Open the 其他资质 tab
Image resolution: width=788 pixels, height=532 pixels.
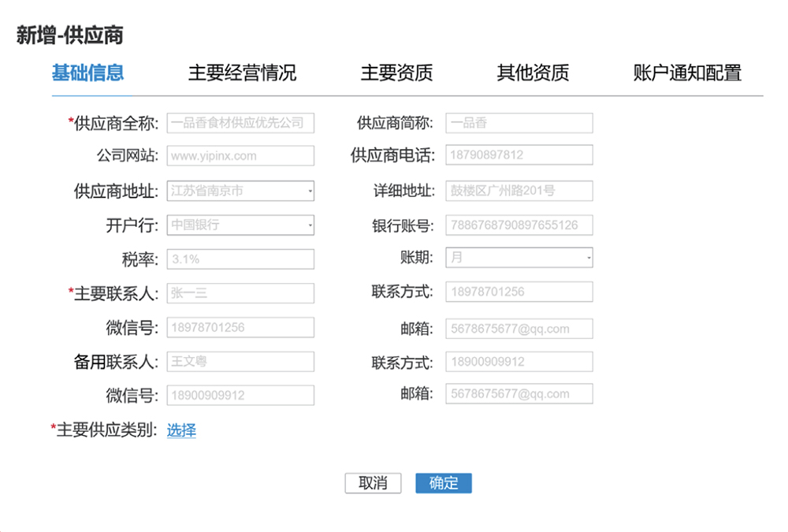pyautogui.click(x=533, y=73)
